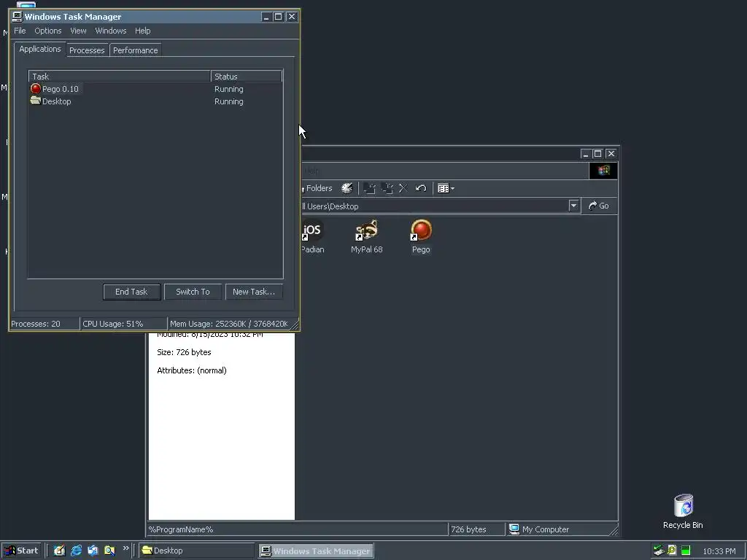
Task: Toggle Folders pane in Explorer toolbar
Action: 317,189
